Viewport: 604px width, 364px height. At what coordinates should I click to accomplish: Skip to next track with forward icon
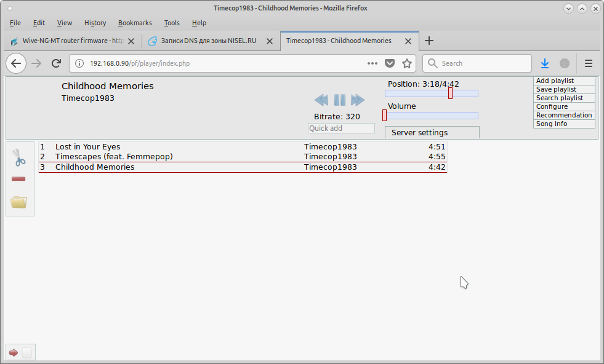tap(358, 100)
